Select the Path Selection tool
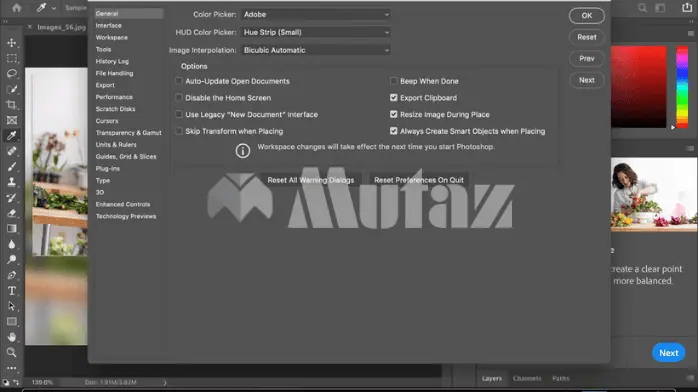The width and height of the screenshot is (698, 392). coord(12,306)
